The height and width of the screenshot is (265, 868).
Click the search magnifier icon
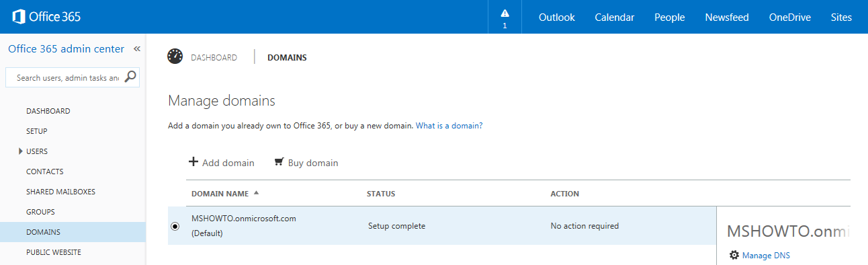tap(131, 77)
